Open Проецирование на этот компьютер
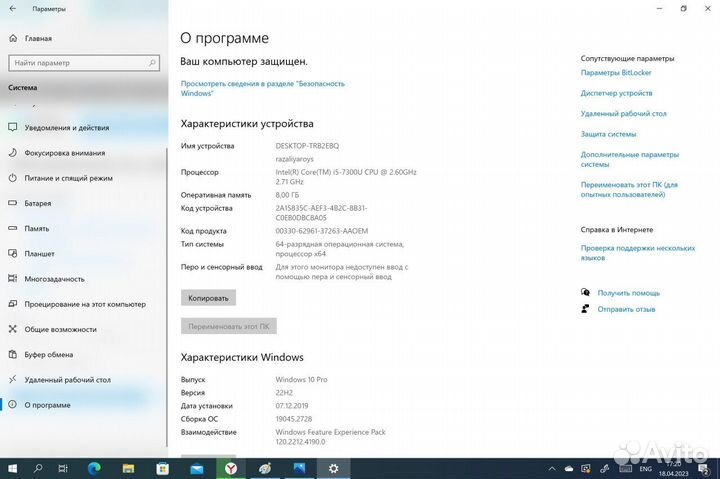 84,304
